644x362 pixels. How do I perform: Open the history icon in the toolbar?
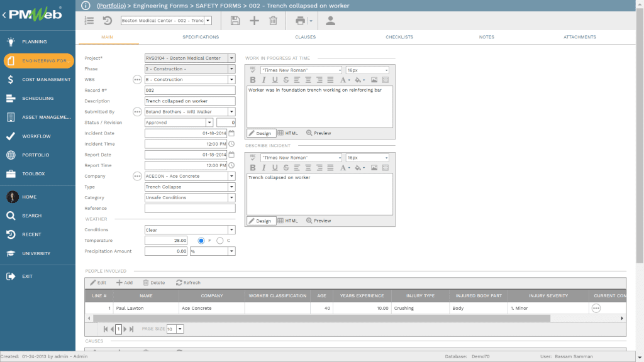pyautogui.click(x=107, y=21)
